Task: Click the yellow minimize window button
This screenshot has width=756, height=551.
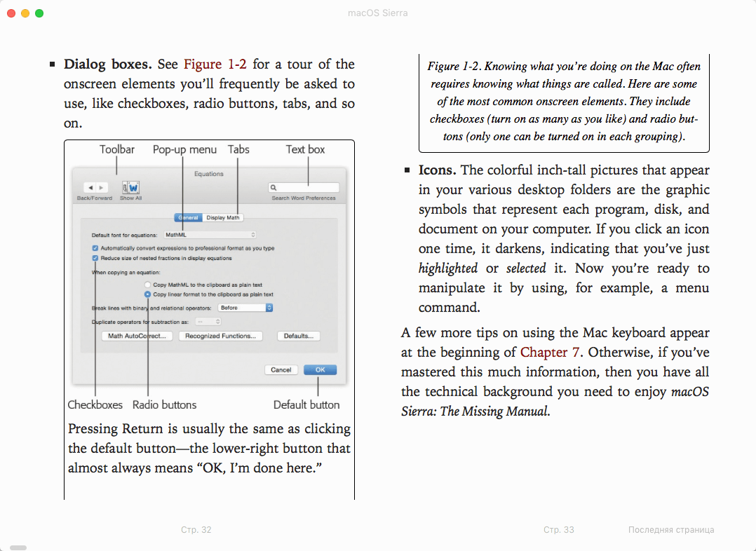Action: [x=25, y=13]
